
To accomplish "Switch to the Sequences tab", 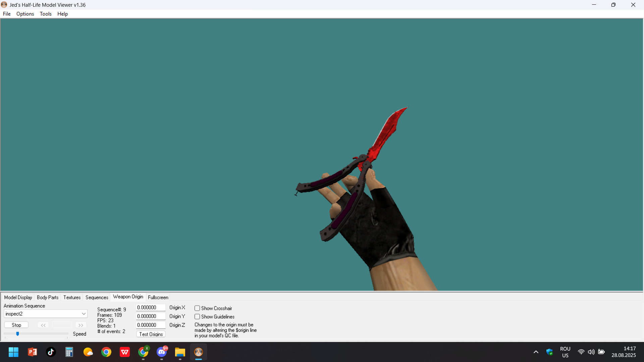I will pos(97,297).
